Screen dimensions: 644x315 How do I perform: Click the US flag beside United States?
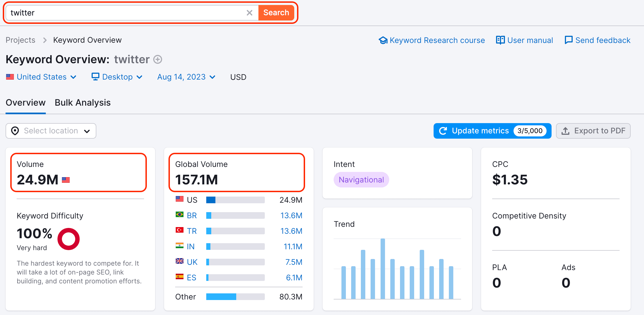point(10,77)
